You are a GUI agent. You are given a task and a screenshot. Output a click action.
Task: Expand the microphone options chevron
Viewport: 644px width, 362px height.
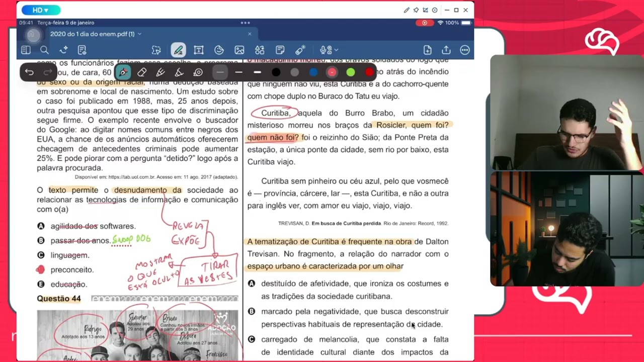point(336,50)
